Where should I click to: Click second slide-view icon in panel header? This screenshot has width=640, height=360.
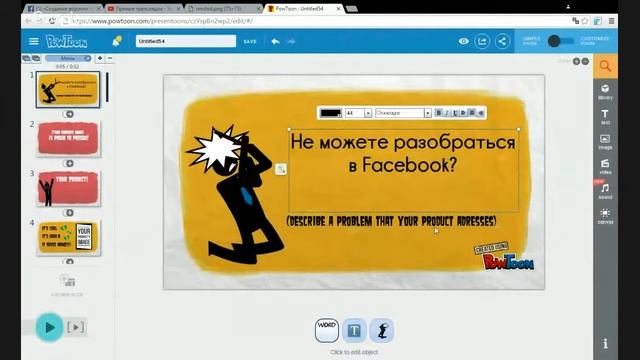36,58
